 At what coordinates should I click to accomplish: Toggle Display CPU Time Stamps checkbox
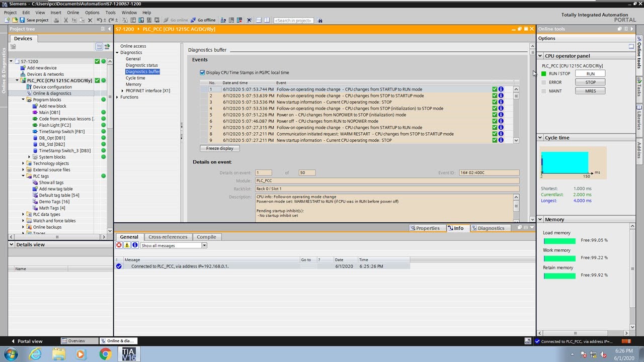(202, 72)
